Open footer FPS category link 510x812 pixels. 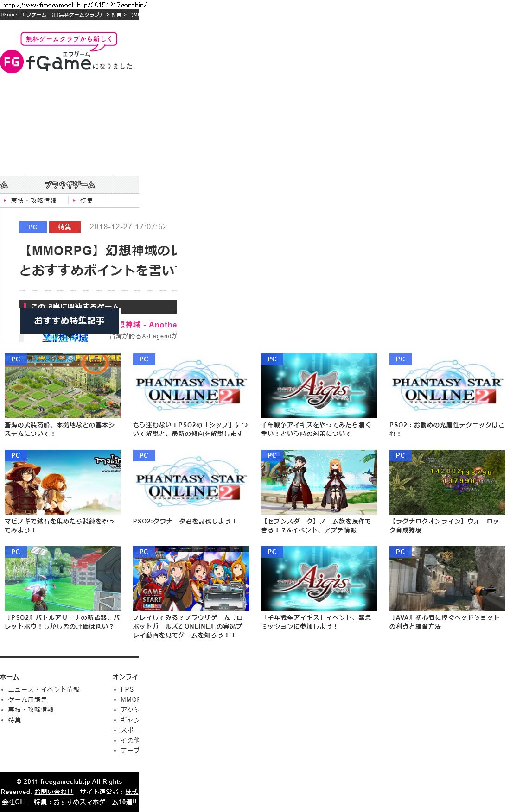[127, 689]
